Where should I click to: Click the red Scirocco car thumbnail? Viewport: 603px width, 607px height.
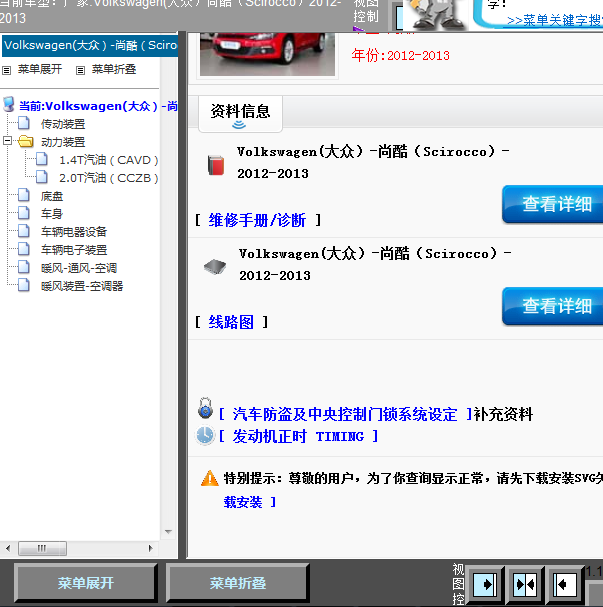[267, 55]
